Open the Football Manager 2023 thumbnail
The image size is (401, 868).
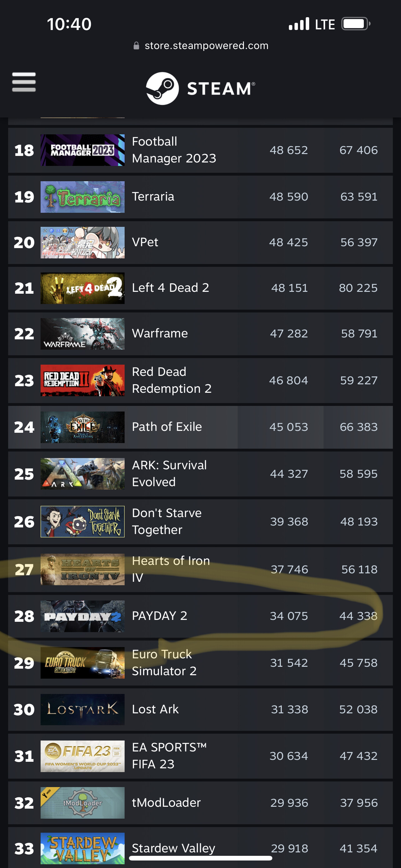coord(82,150)
